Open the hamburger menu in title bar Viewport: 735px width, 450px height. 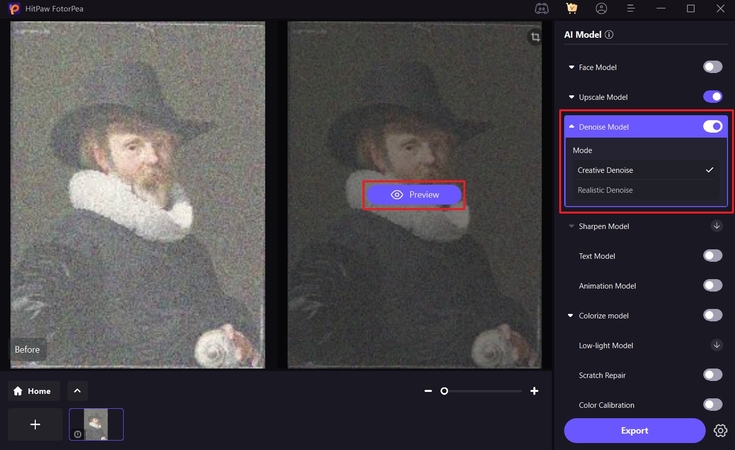click(x=631, y=8)
